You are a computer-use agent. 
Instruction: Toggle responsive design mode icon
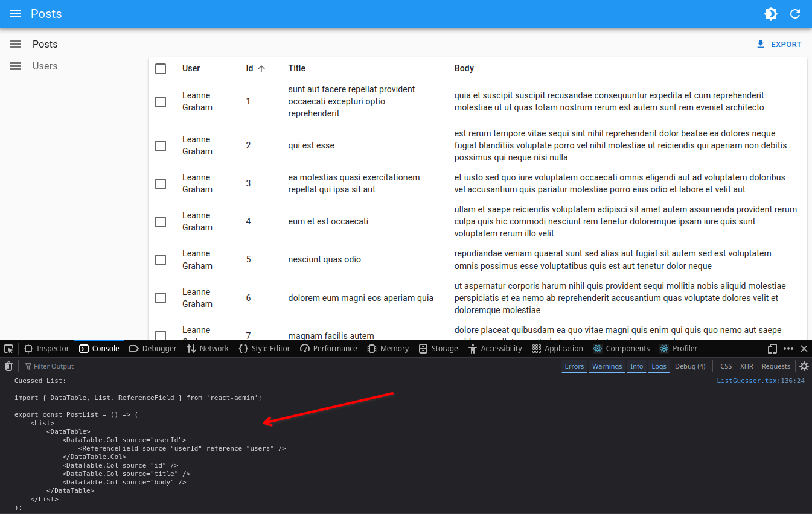coord(772,349)
